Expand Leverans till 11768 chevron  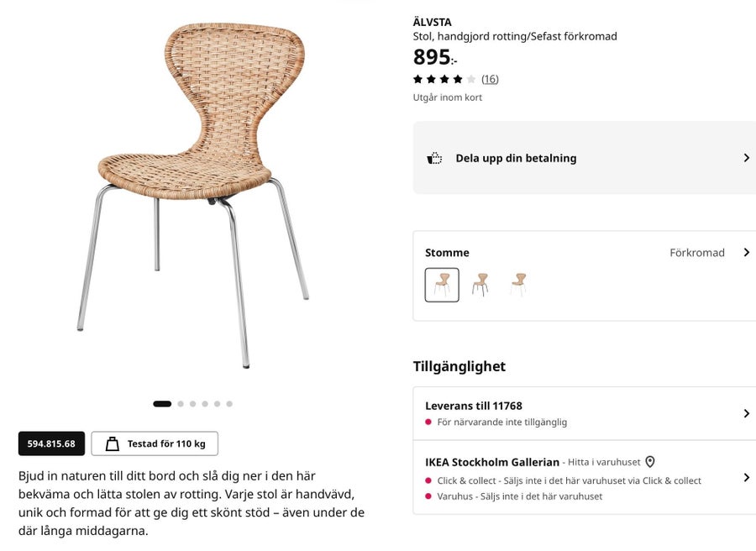click(x=747, y=413)
